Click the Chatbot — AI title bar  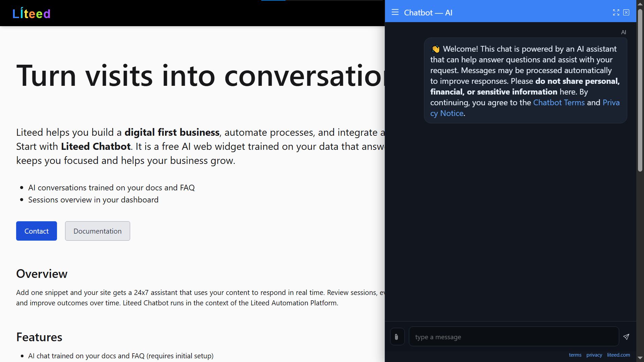point(429,12)
